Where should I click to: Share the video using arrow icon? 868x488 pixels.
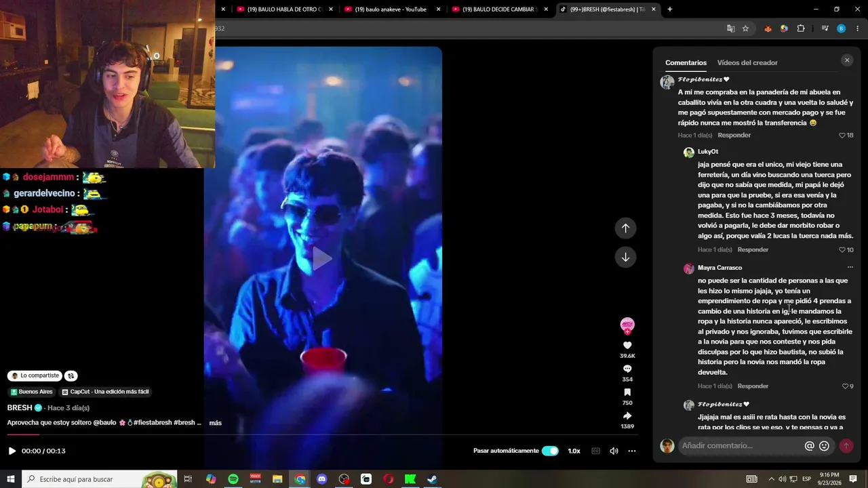(627, 416)
